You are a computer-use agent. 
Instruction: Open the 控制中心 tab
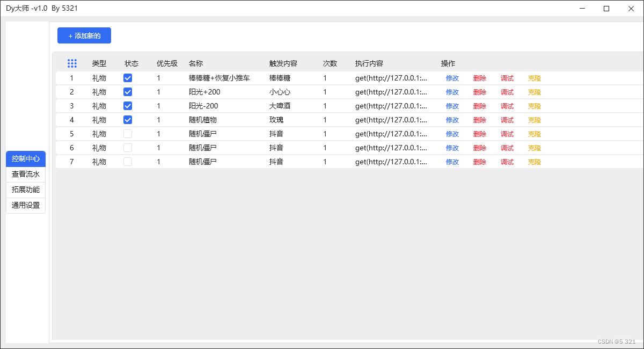26,159
